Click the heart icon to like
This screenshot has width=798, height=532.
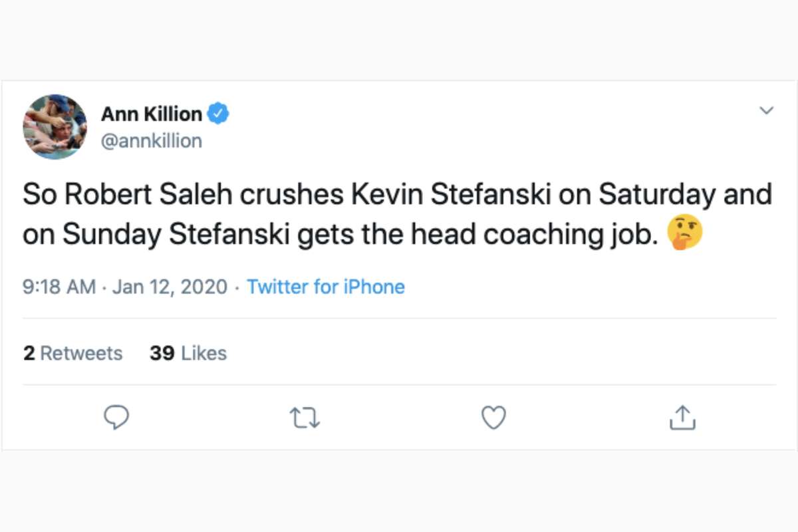[x=493, y=418]
